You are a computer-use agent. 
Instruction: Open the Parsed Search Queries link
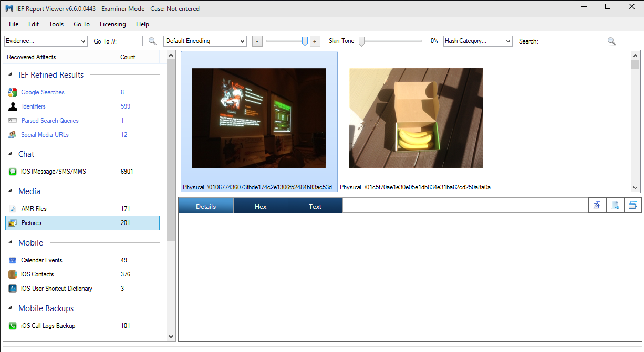[x=50, y=121]
